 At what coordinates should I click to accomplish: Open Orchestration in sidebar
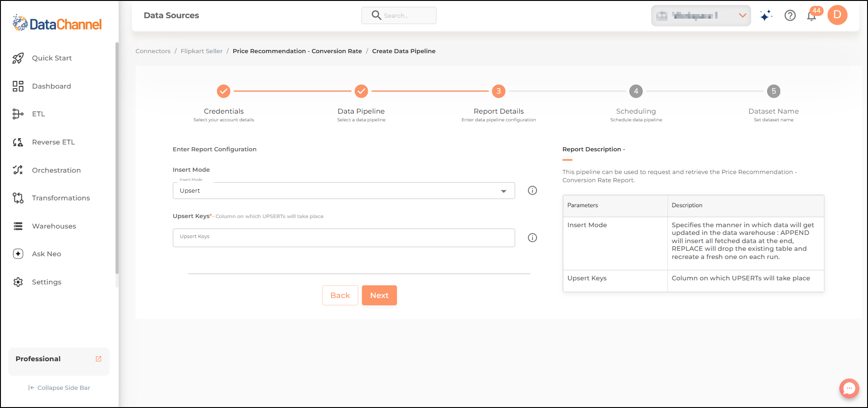click(56, 170)
